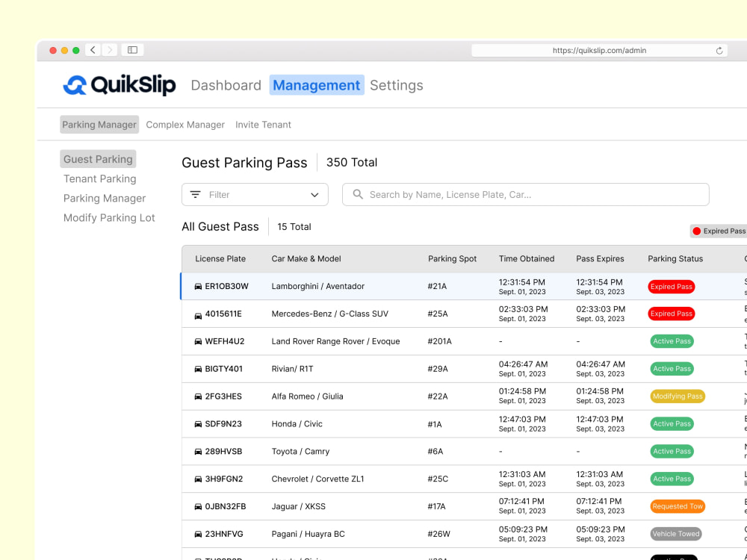Click car icon beside ER1OB30W
This screenshot has width=747, height=560.
tap(198, 287)
